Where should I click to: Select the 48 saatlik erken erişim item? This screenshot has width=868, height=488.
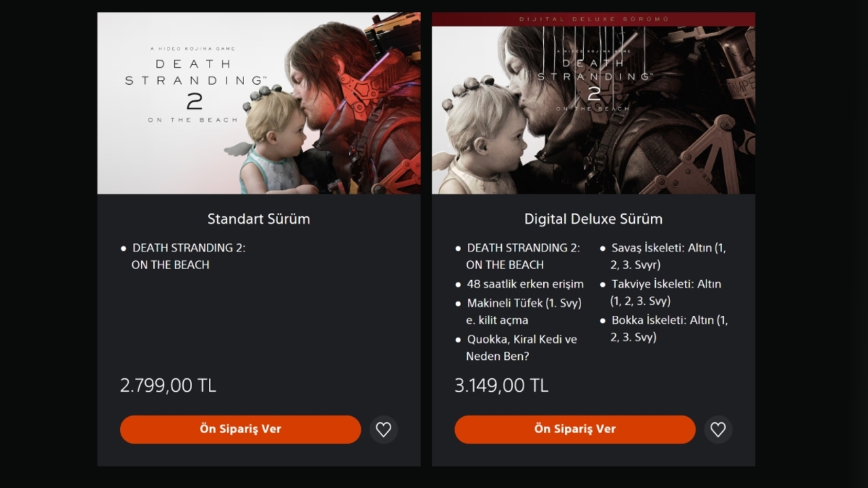[x=525, y=284]
